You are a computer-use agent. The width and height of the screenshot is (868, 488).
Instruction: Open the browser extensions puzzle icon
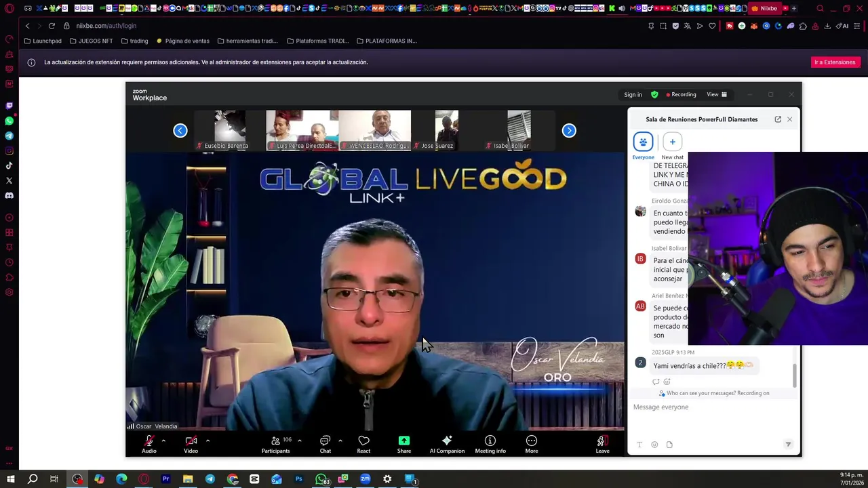(803, 26)
